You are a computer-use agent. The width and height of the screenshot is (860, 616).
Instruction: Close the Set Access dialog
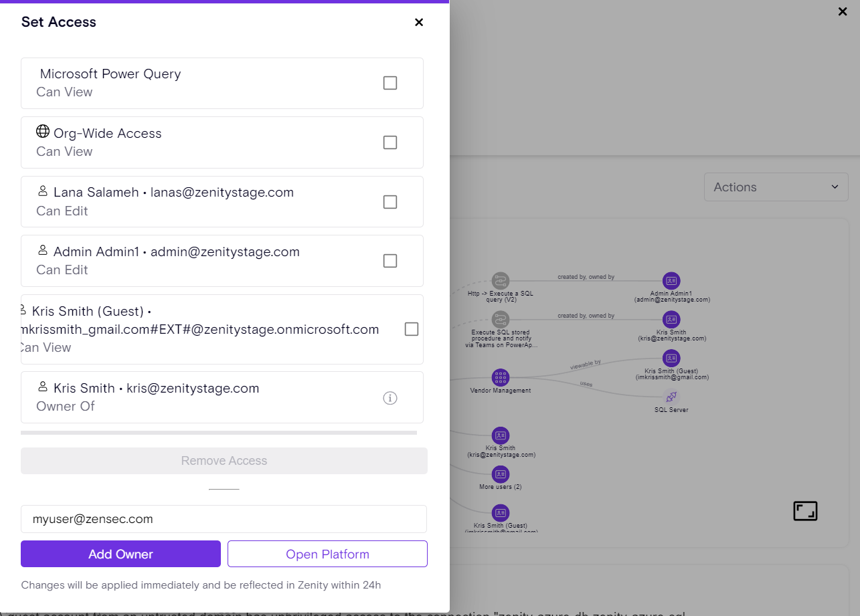pos(419,22)
